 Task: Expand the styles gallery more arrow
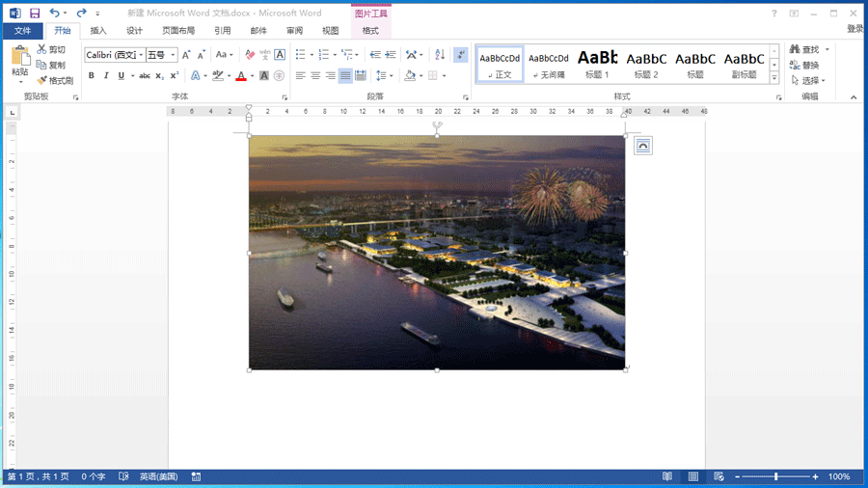coord(774,77)
